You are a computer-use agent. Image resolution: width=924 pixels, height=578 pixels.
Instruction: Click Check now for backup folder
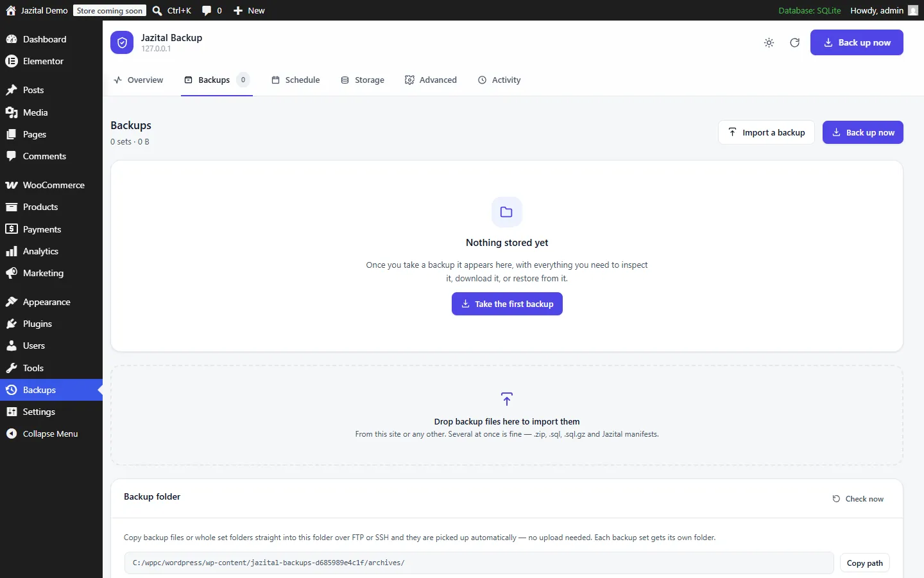pos(858,499)
